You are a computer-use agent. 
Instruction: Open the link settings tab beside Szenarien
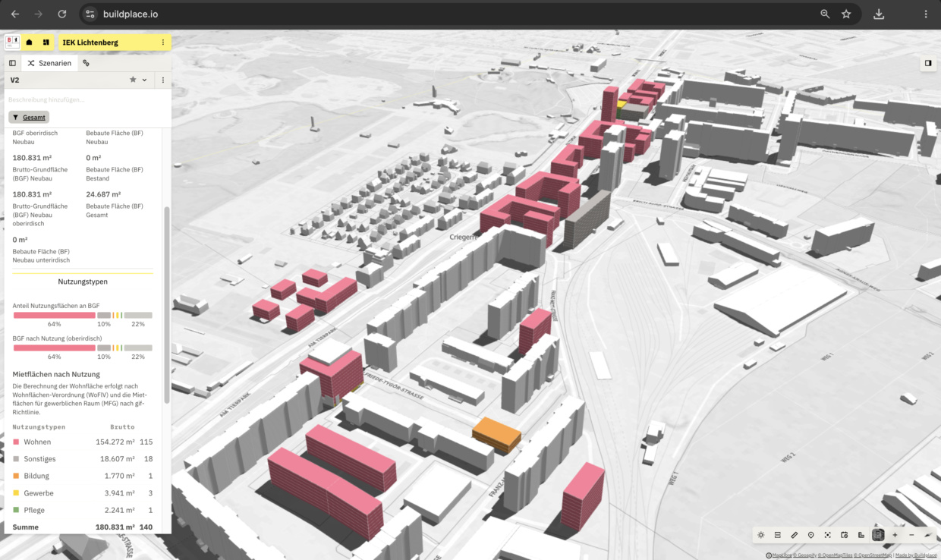tap(87, 63)
